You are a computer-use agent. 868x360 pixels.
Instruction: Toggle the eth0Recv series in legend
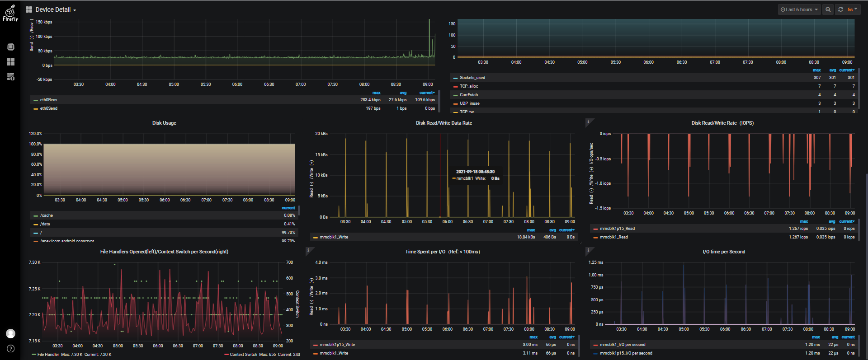pos(48,100)
